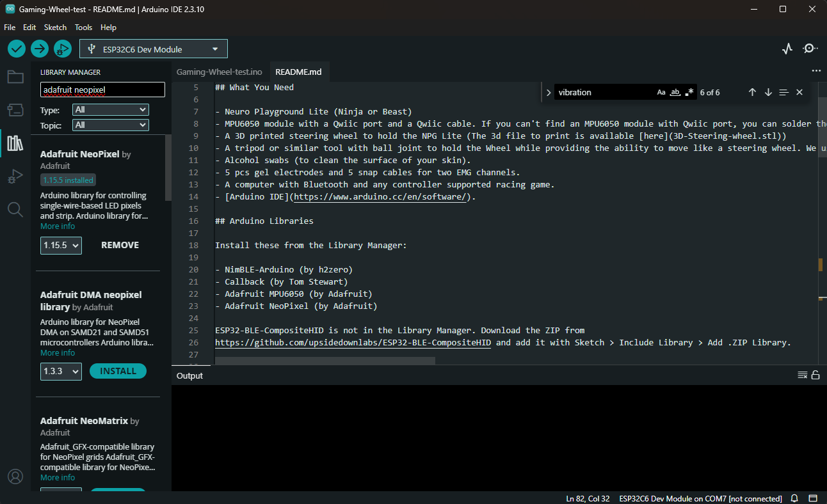Screen dimensions: 827x504
Task: Open notifications bell in status bar
Action: tap(794, 498)
